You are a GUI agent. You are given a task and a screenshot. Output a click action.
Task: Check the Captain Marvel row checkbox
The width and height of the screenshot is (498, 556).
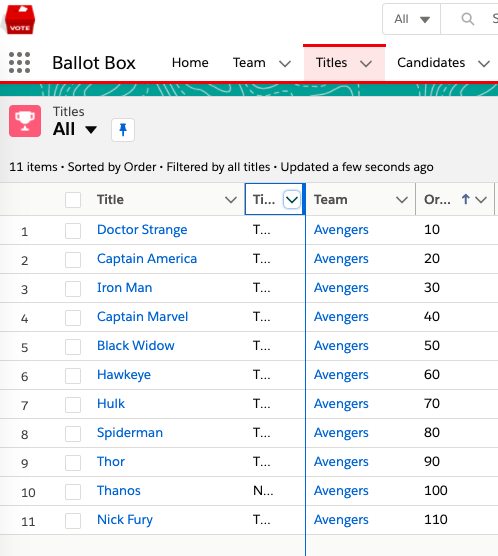(x=73, y=318)
